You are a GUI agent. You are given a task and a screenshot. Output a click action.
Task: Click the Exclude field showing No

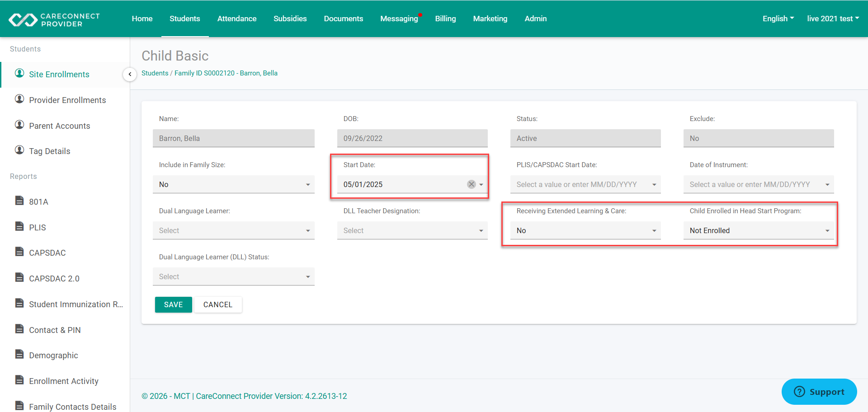pyautogui.click(x=759, y=138)
